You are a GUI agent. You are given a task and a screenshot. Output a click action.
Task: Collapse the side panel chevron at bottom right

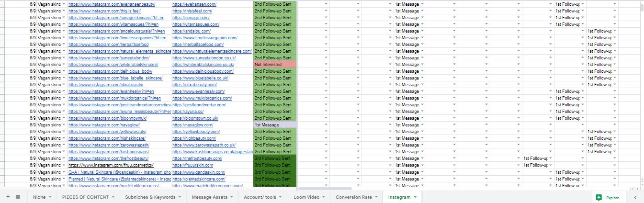click(x=635, y=197)
